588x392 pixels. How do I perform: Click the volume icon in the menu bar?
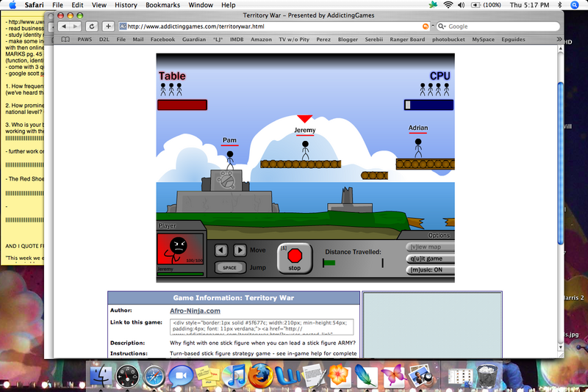coord(462,5)
